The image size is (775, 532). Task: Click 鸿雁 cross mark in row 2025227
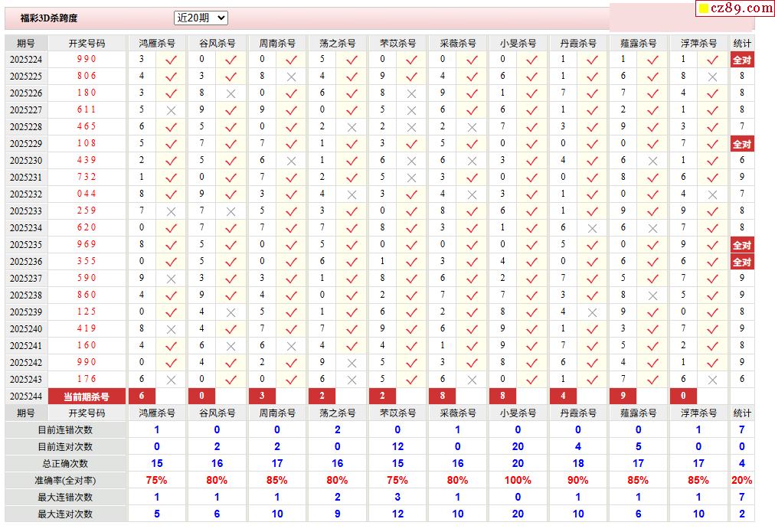pyautogui.click(x=171, y=111)
